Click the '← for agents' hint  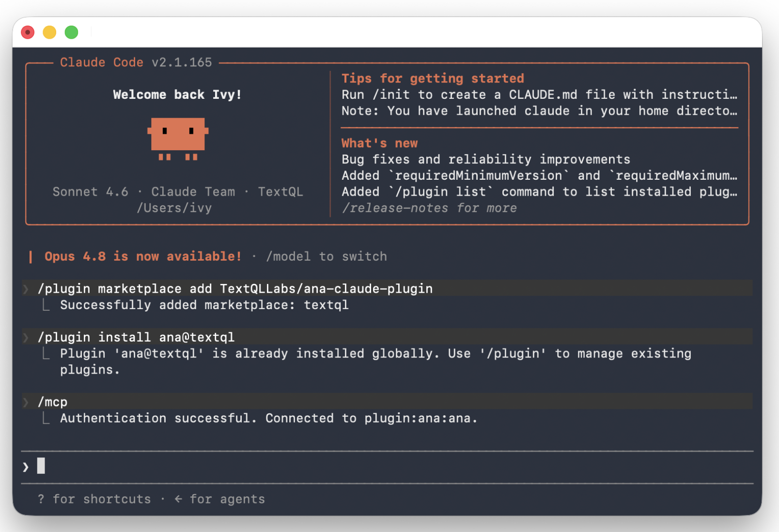[219, 499]
